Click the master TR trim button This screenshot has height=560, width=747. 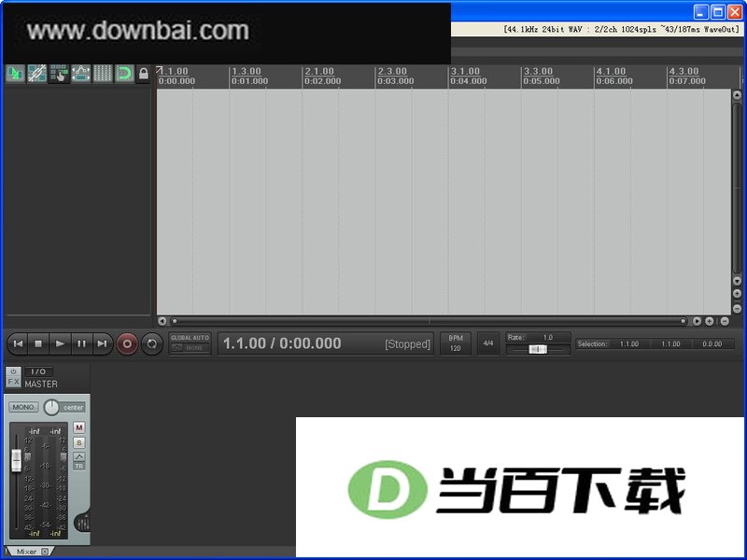79,466
